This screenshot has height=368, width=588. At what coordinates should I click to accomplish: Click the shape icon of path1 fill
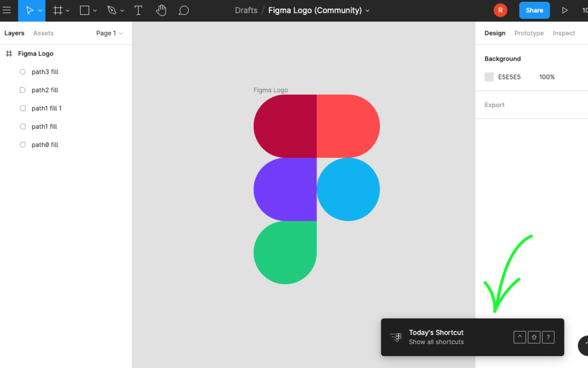tap(23, 126)
